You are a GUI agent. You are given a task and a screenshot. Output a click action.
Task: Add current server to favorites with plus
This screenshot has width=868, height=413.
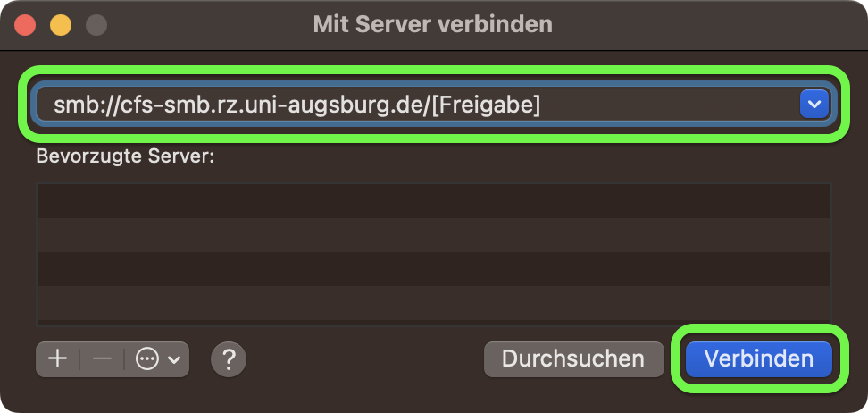point(57,359)
